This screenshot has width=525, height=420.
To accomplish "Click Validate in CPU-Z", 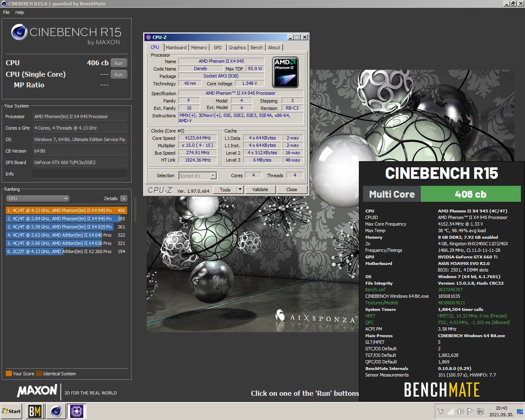I will click(260, 189).
